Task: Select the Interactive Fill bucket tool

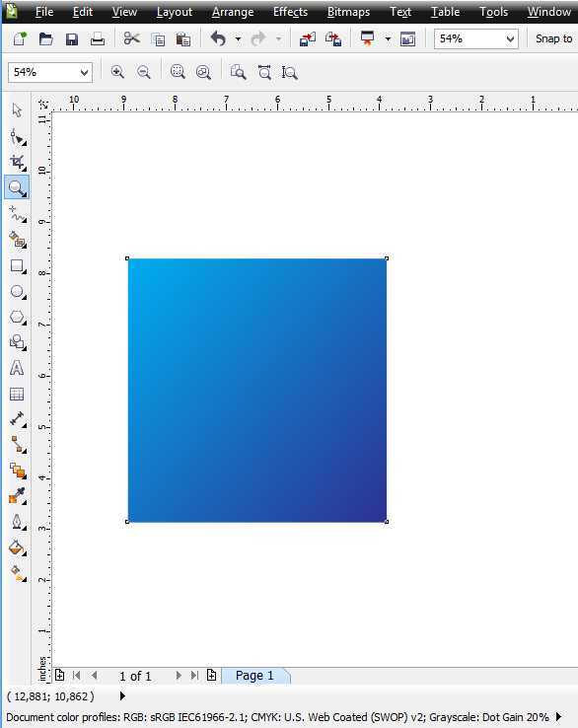Action: pos(18,573)
